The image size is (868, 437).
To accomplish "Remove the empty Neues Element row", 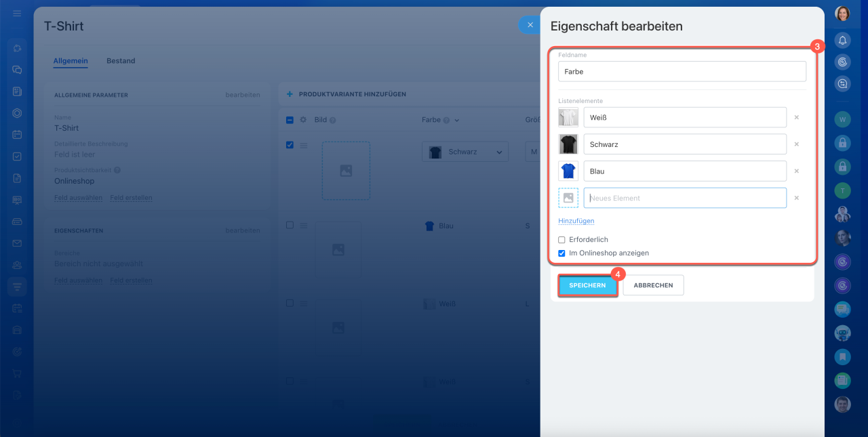I will (797, 198).
